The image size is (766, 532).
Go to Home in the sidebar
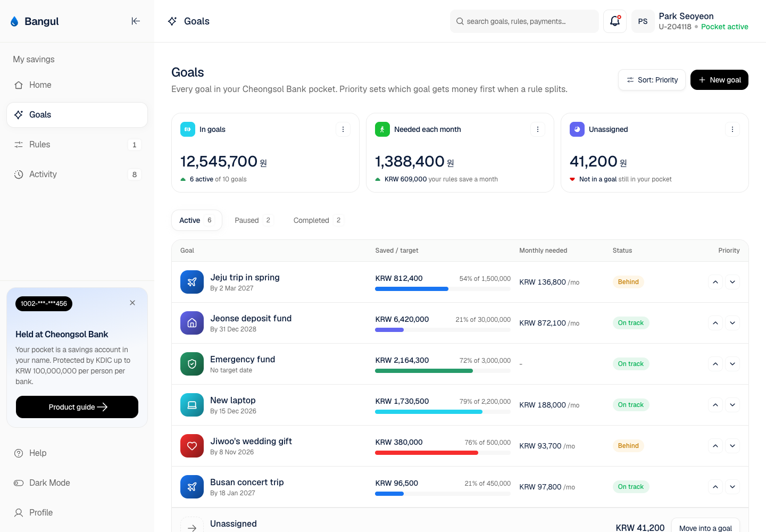coord(77,85)
